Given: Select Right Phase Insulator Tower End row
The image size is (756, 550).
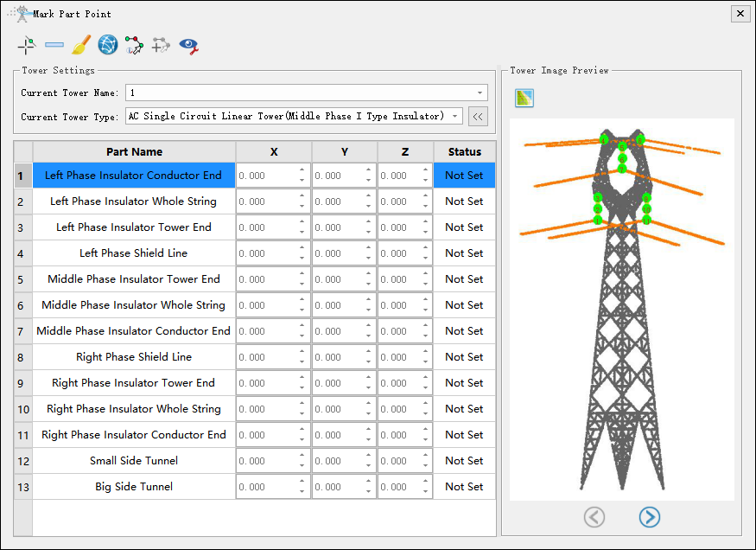Looking at the screenshot, I should click(134, 383).
